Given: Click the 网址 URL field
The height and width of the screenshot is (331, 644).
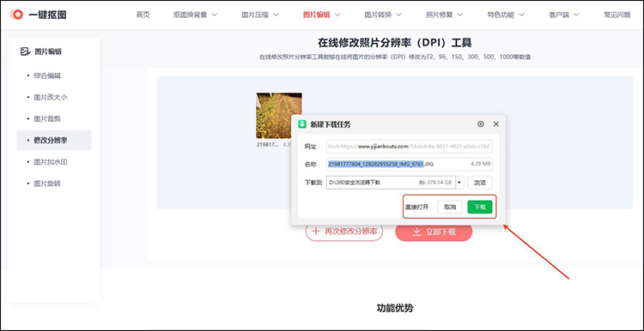Looking at the screenshot, I should [409, 146].
